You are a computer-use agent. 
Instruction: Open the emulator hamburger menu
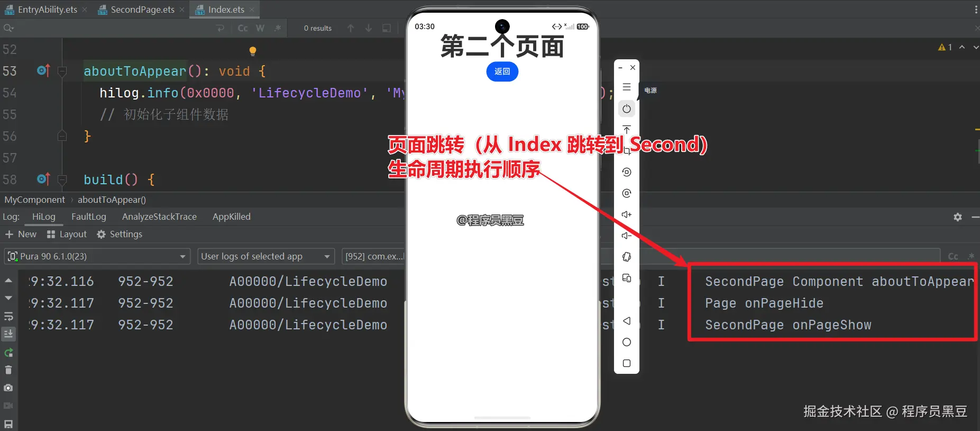point(627,87)
